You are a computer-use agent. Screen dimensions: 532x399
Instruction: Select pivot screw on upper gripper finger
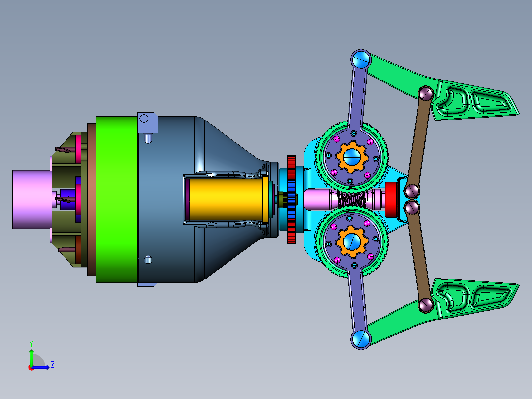(x=425, y=93)
